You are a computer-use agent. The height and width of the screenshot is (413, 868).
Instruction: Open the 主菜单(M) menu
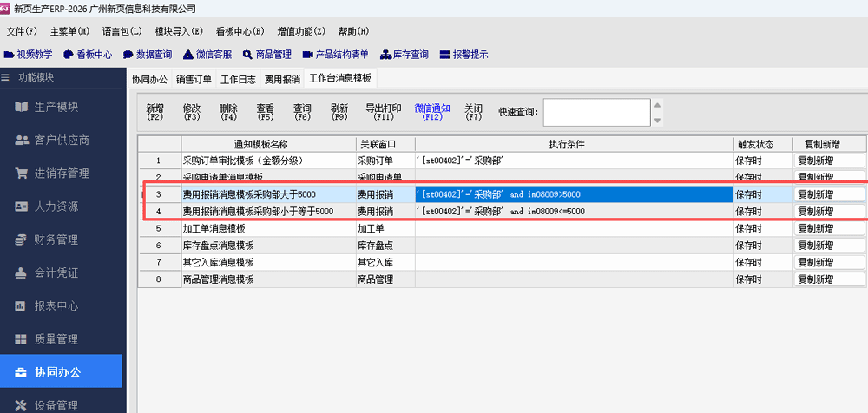(69, 31)
